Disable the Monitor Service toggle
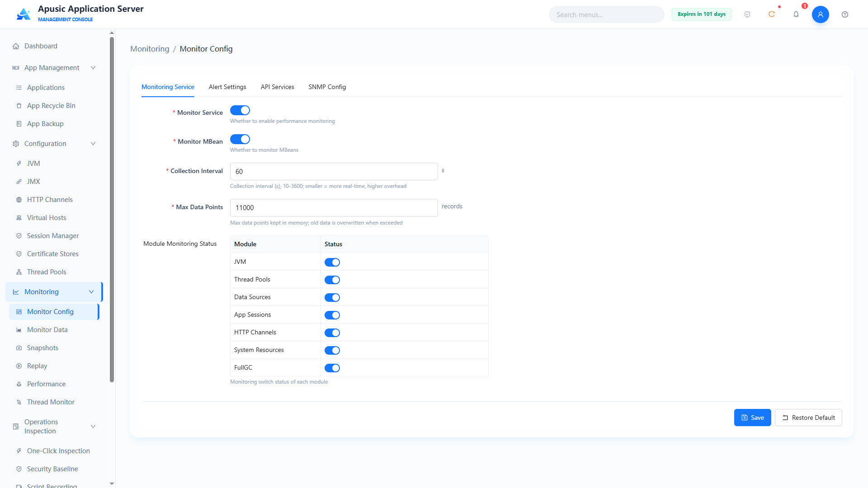 240,110
